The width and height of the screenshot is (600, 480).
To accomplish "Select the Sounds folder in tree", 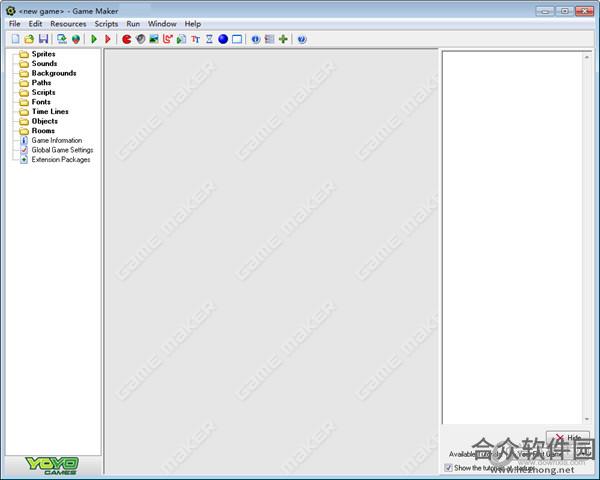I will [44, 64].
